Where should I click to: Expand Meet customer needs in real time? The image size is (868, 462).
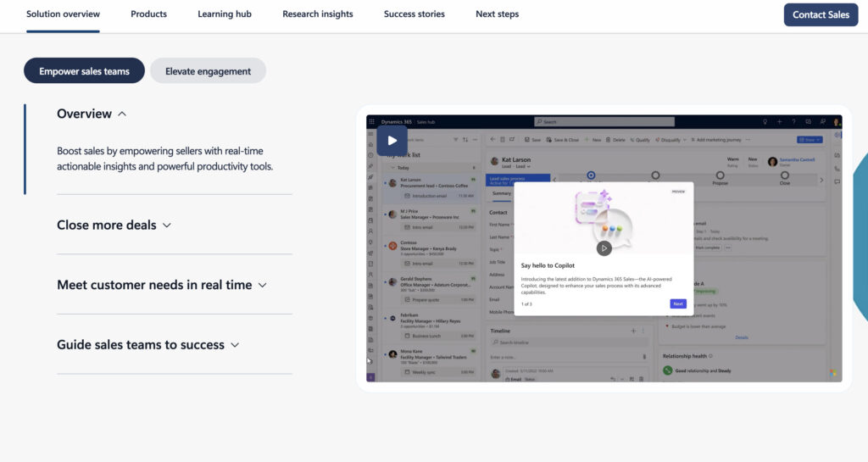(162, 285)
